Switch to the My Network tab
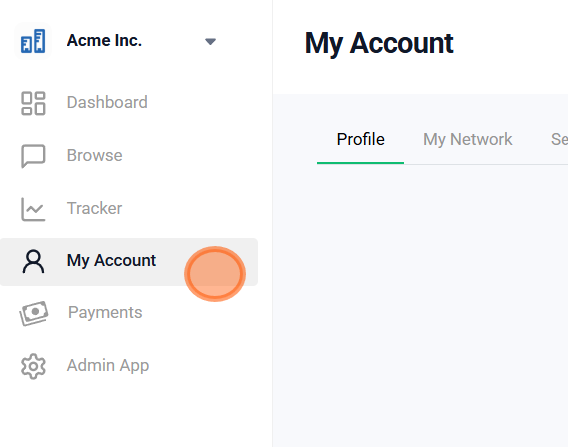Image resolution: width=568 pixels, height=447 pixels. [x=467, y=140]
